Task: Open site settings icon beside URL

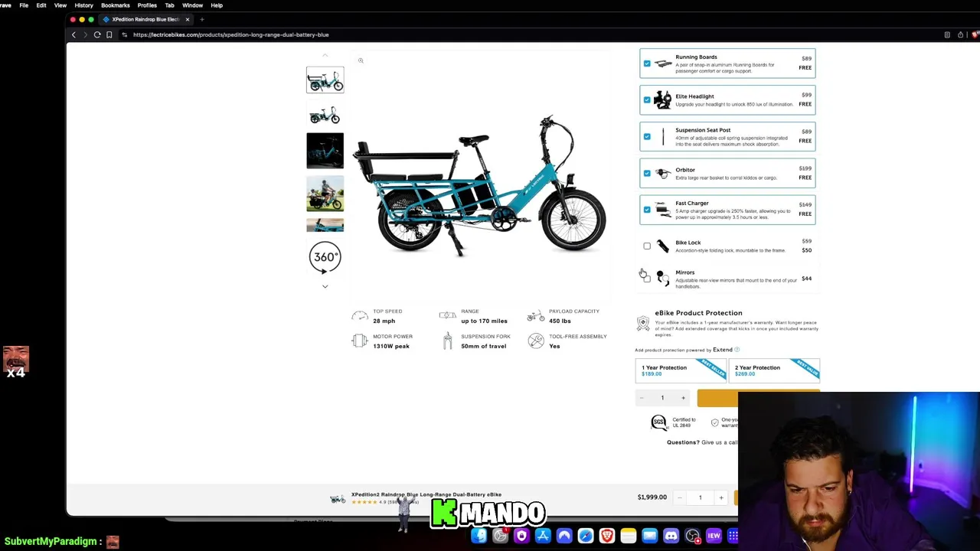Action: (125, 34)
